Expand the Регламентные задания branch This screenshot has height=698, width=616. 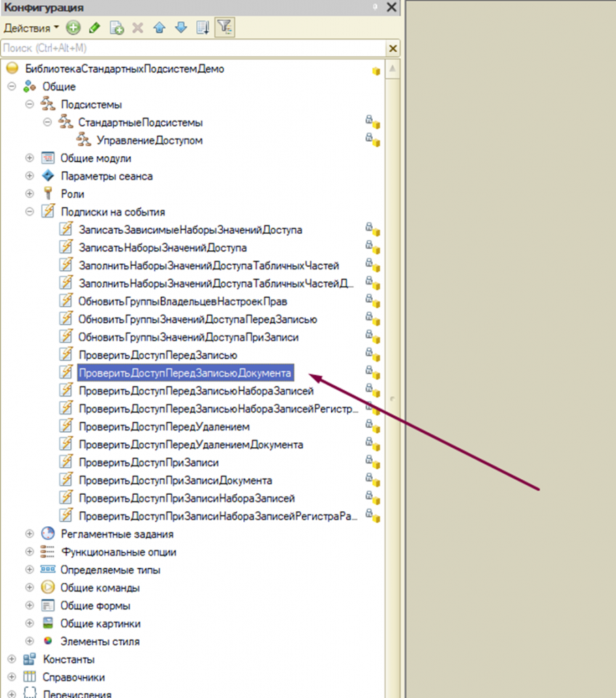(30, 534)
